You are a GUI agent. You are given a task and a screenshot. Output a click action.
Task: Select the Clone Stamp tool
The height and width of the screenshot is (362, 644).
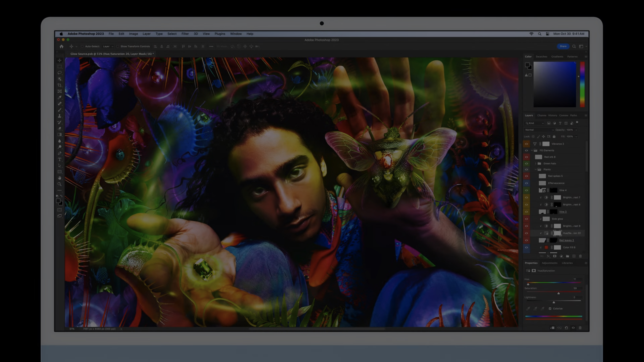tap(60, 116)
